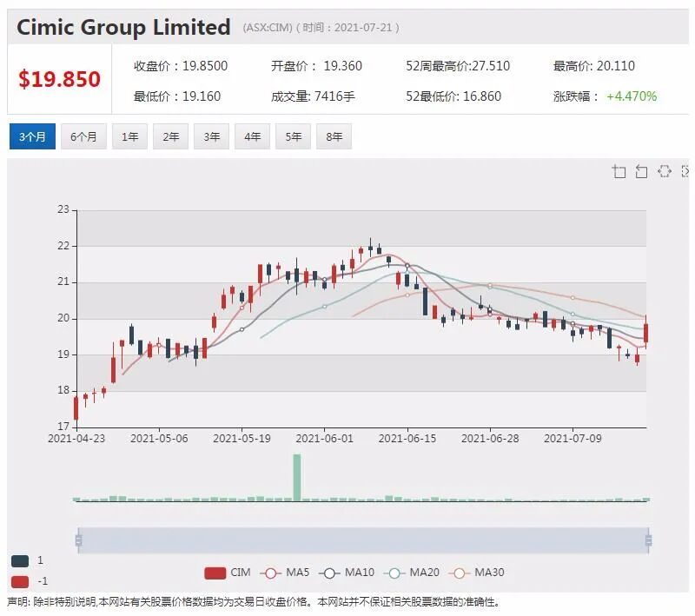This screenshot has height=616, width=695.
Task: Click the 52最低价: 16.860 value
Action: point(453,96)
